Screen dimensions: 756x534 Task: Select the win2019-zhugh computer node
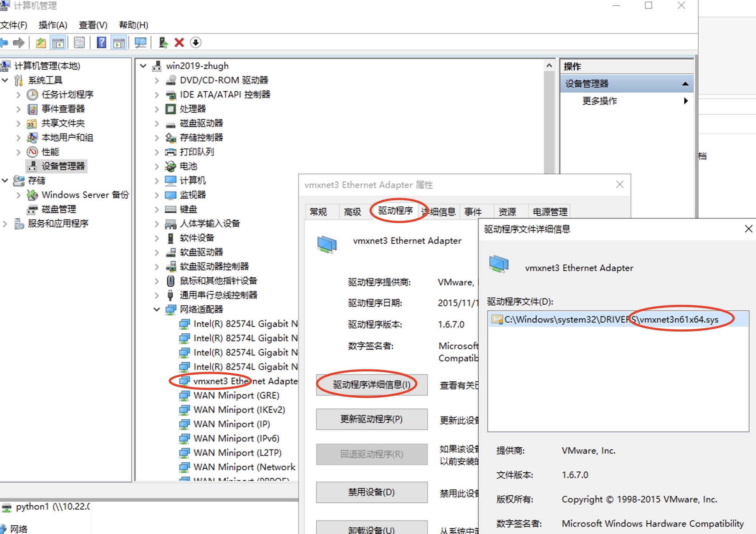pos(197,66)
